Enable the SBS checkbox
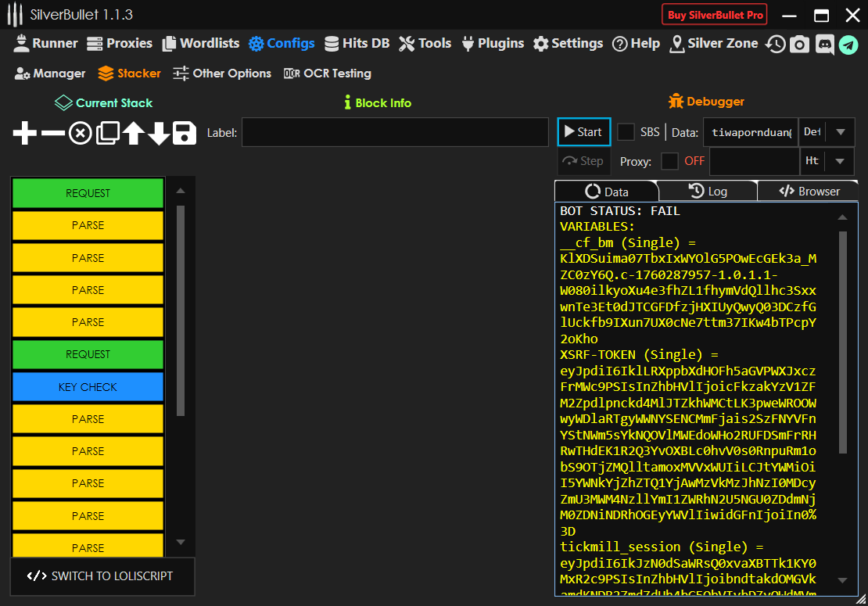Viewport: 868px width, 606px height. 626,132
